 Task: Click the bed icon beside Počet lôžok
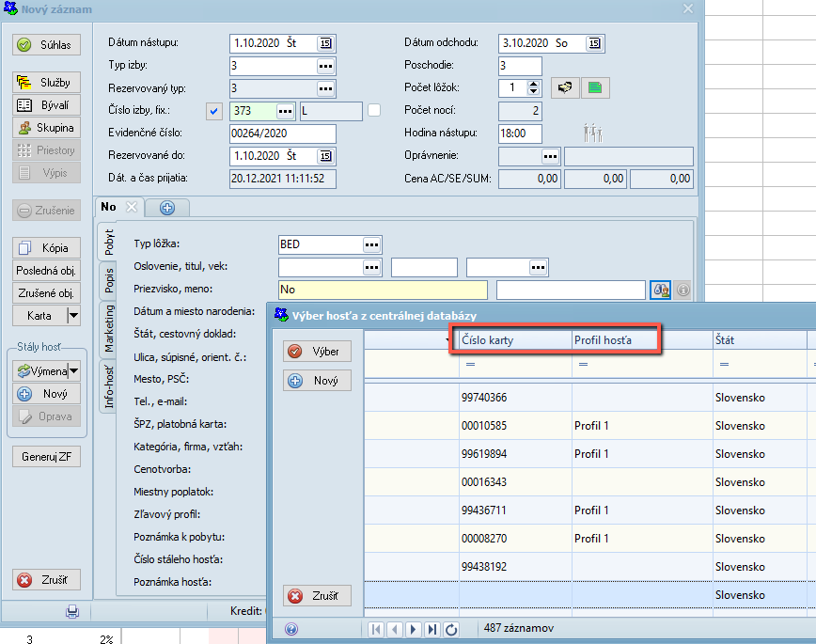pyautogui.click(x=564, y=87)
